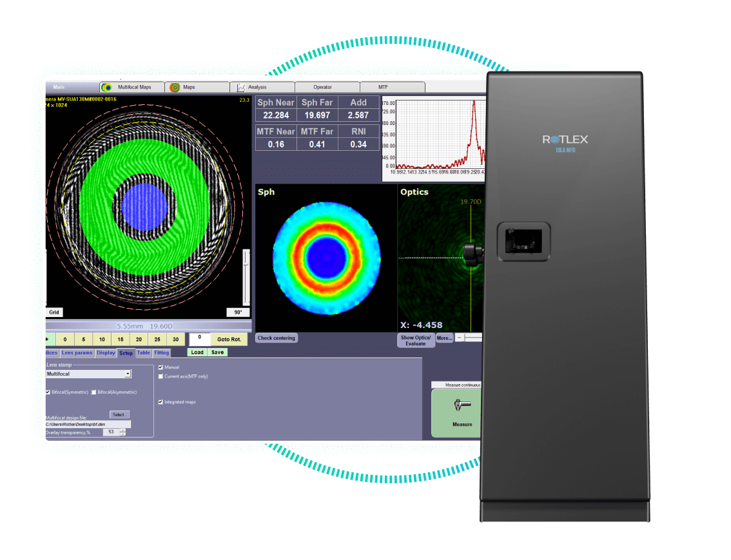Check the Bifocal(Asymmetric) option
731x560 pixels.
pyautogui.click(x=94, y=392)
